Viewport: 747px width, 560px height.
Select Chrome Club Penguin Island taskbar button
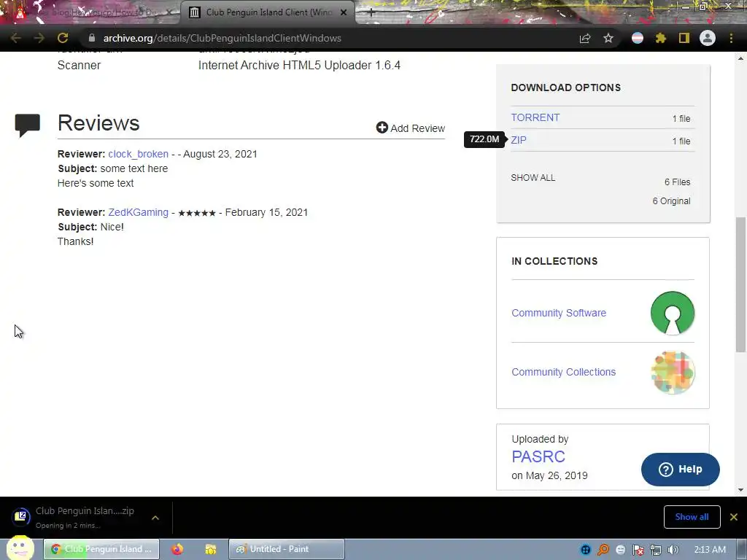[x=101, y=549]
